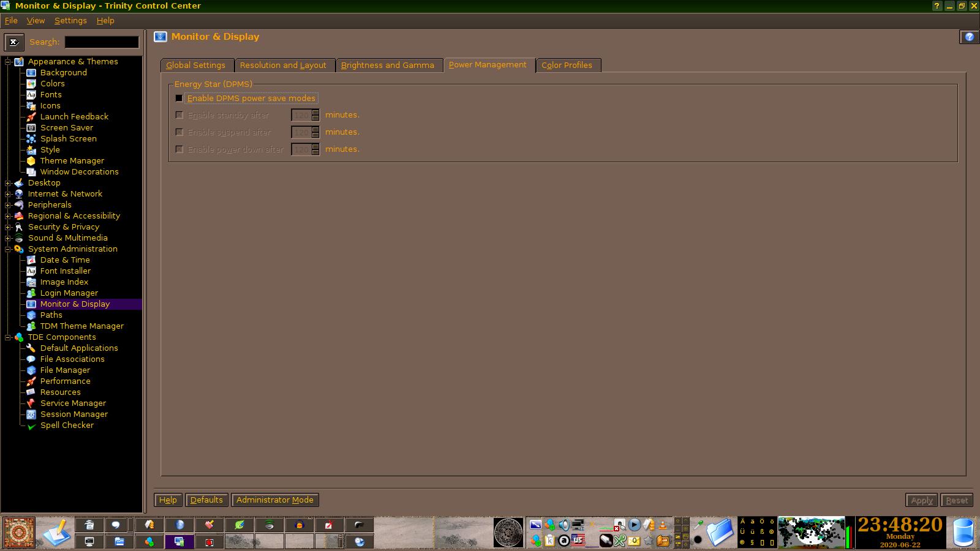Screen dimensions: 980x551
Task: Toggle Enable standby after checkbox
Action: click(x=179, y=115)
